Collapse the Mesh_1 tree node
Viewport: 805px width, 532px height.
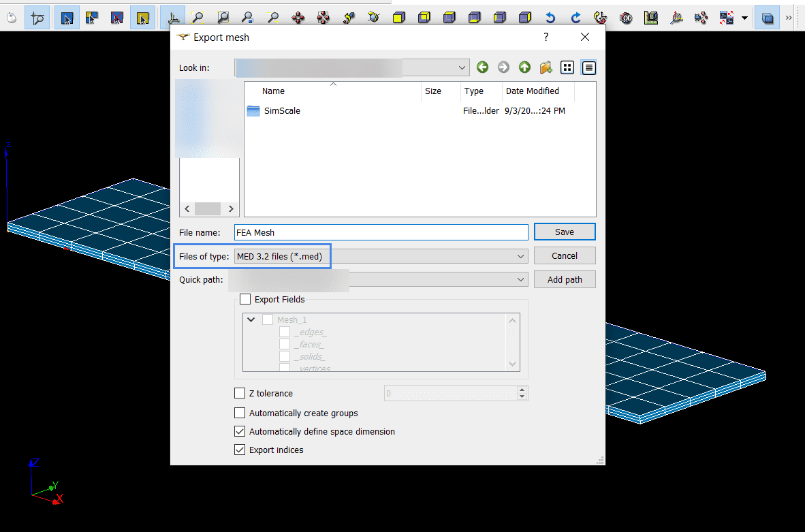coord(251,319)
